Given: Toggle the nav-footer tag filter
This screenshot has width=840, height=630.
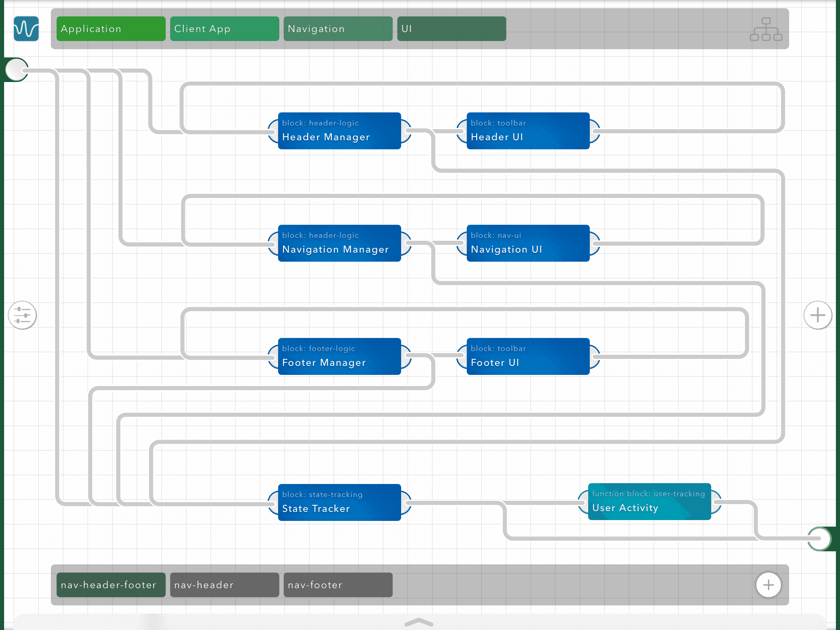Looking at the screenshot, I should tap(338, 585).
